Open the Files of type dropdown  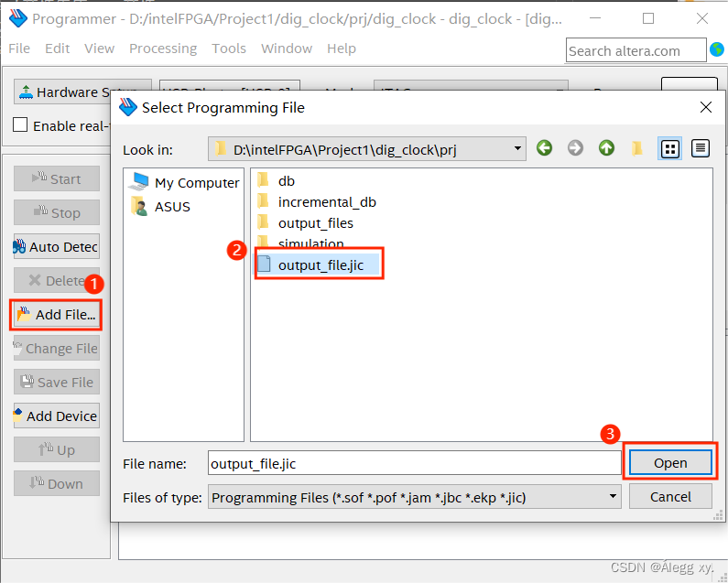point(414,497)
